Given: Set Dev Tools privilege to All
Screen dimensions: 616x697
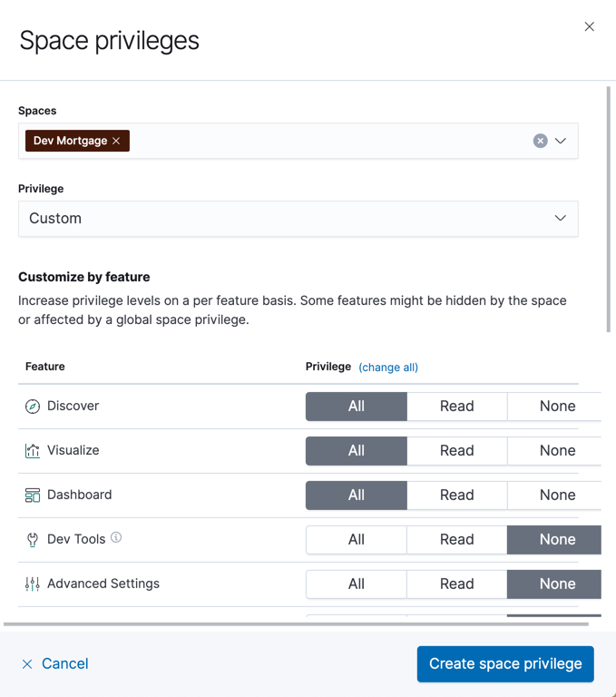Looking at the screenshot, I should point(357,540).
